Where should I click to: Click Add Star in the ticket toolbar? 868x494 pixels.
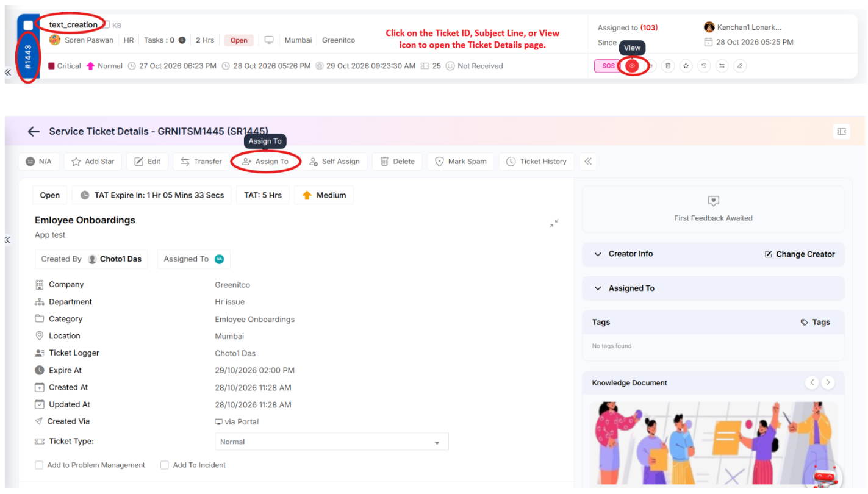[93, 162]
